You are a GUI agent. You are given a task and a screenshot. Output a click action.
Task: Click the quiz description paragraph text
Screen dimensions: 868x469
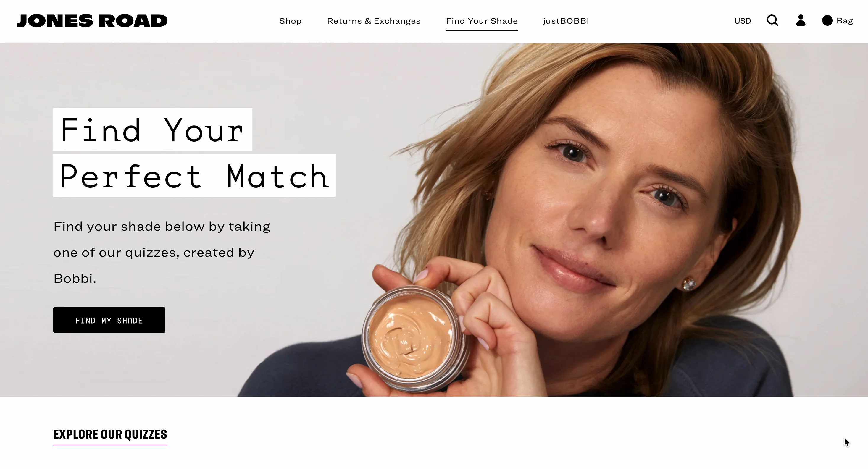(162, 252)
